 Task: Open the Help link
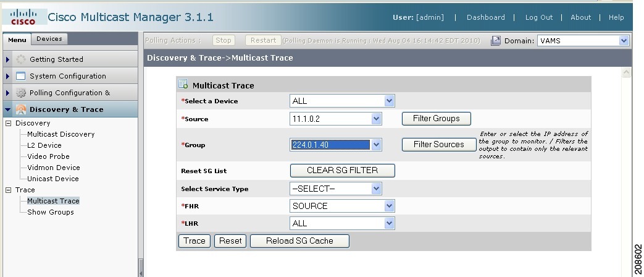click(616, 17)
